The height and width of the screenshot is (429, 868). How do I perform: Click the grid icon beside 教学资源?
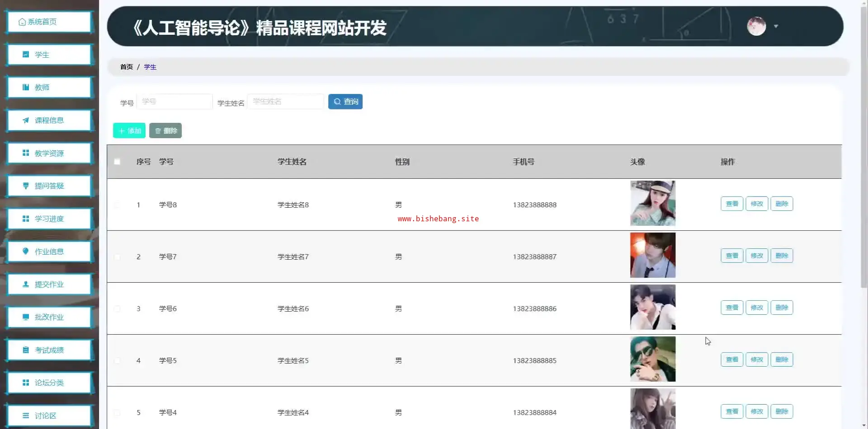[x=26, y=153]
